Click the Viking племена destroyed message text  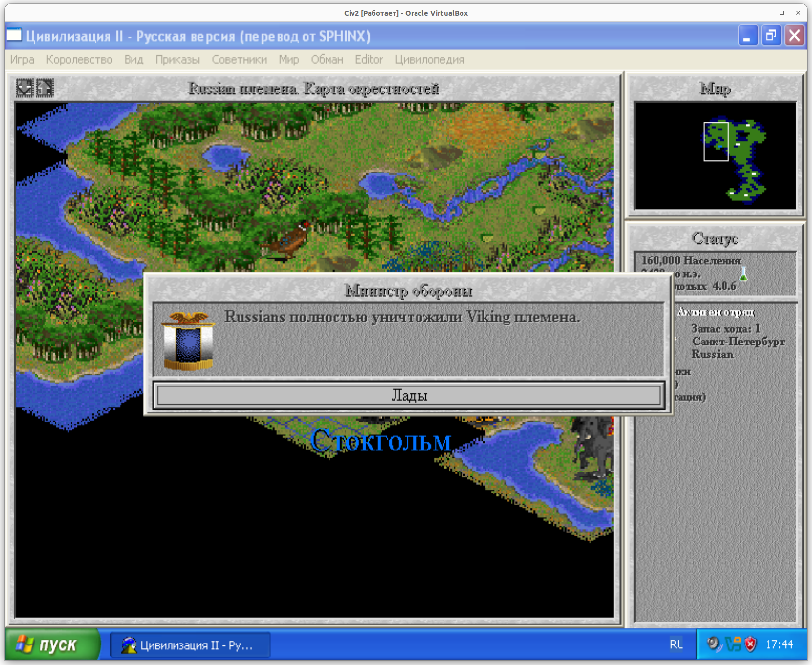pos(402,317)
